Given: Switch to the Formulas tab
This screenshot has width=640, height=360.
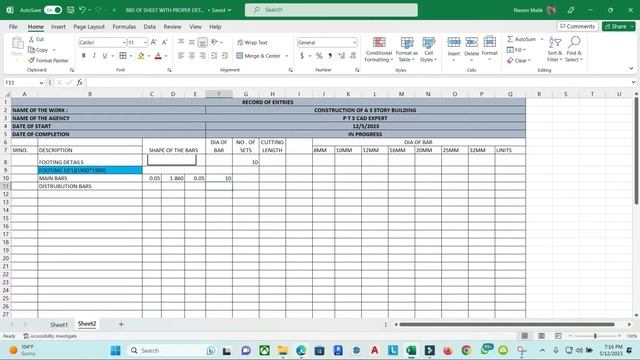Looking at the screenshot, I should pyautogui.click(x=124, y=27).
